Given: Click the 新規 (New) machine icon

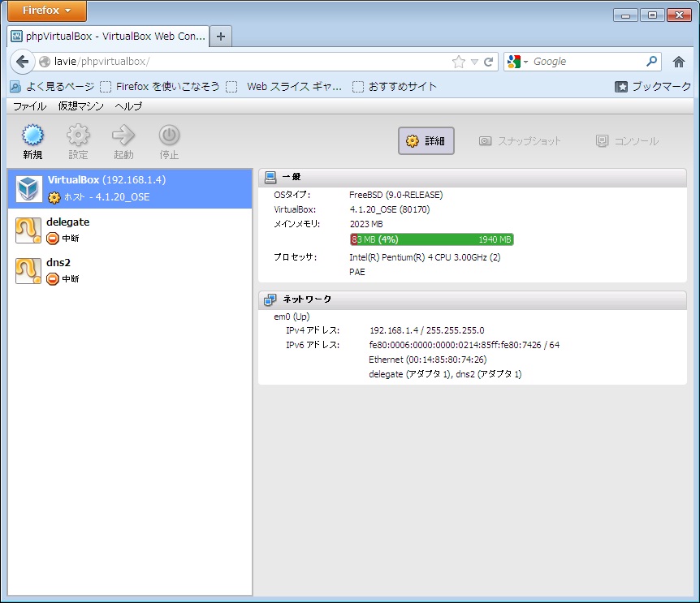Looking at the screenshot, I should click(x=32, y=136).
